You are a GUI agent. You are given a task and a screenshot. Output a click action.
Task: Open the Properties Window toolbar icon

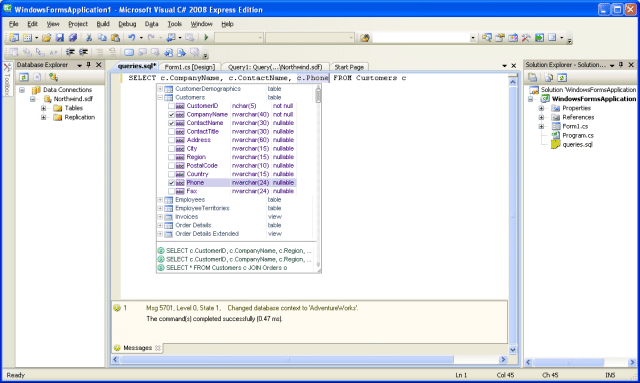500,38
